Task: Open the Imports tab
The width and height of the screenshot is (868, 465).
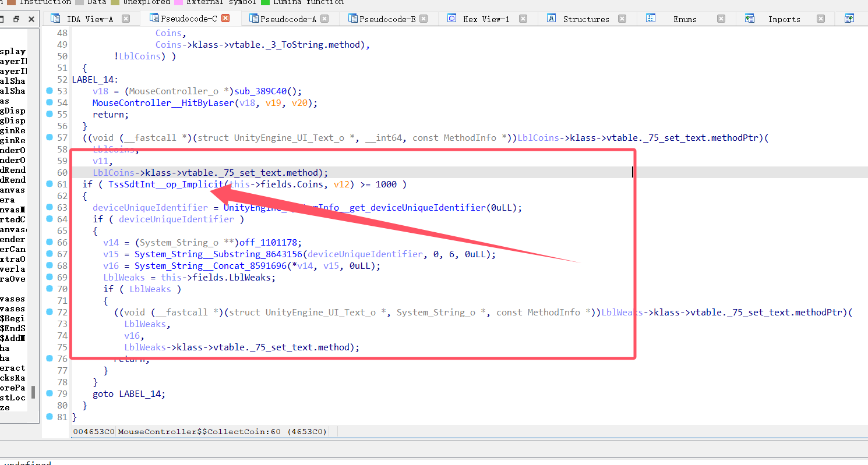Action: coord(784,19)
